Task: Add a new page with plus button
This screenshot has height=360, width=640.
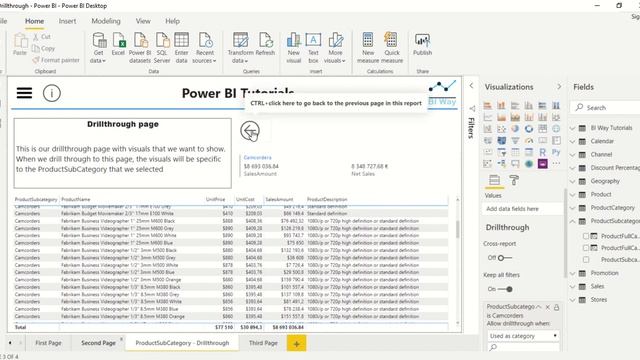Action: click(x=297, y=344)
